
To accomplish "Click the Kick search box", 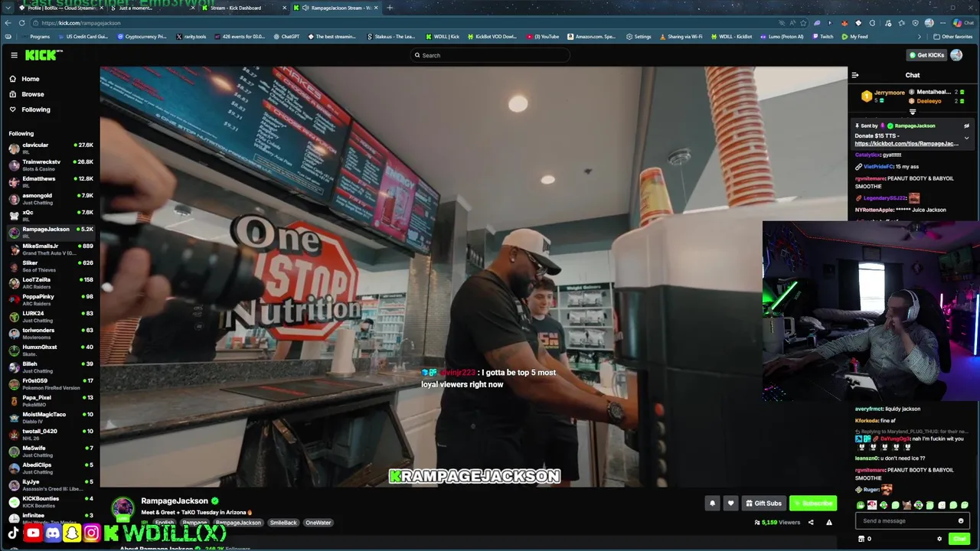I will point(490,55).
